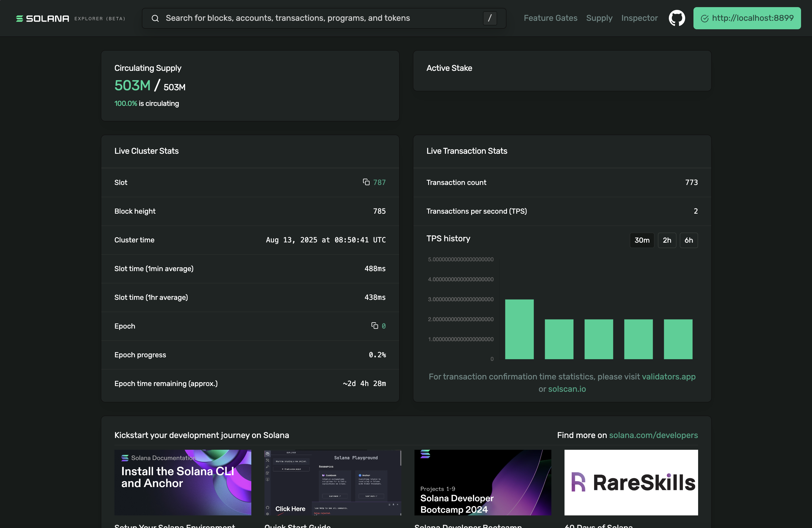812x528 pixels.
Task: Copy the slot number with copy icon
Action: coord(366,182)
